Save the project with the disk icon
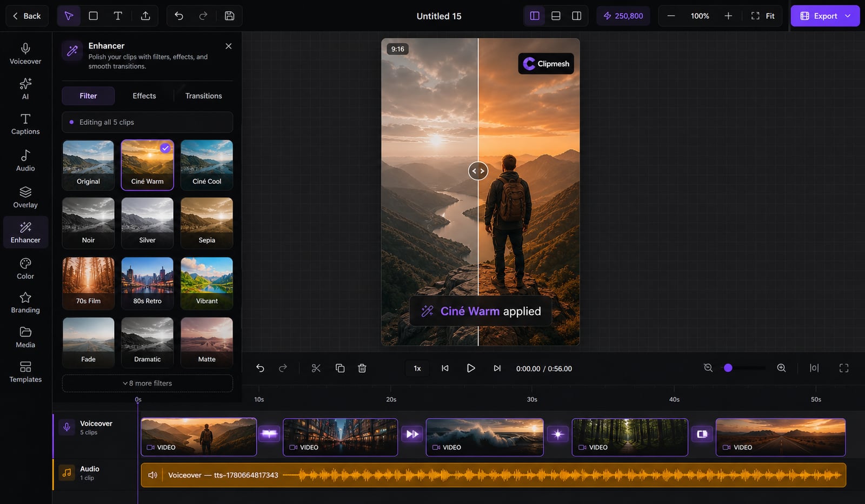Image resolution: width=865 pixels, height=504 pixels. 229,16
